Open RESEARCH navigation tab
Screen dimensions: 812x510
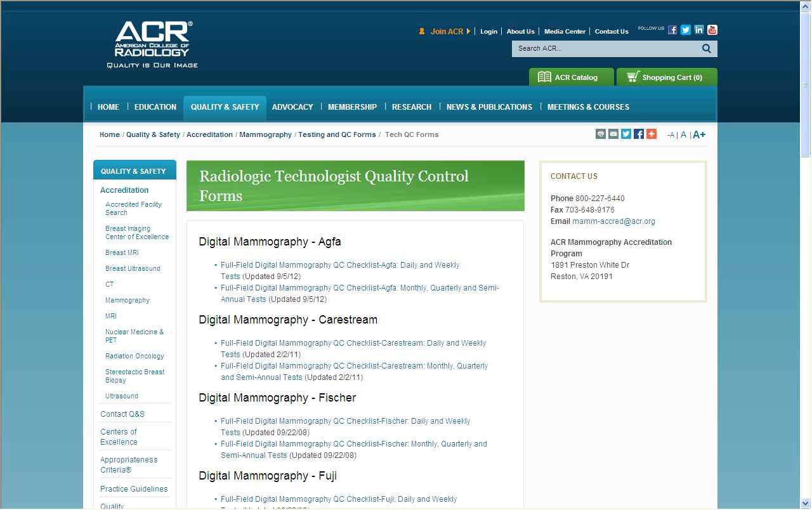[x=412, y=107]
